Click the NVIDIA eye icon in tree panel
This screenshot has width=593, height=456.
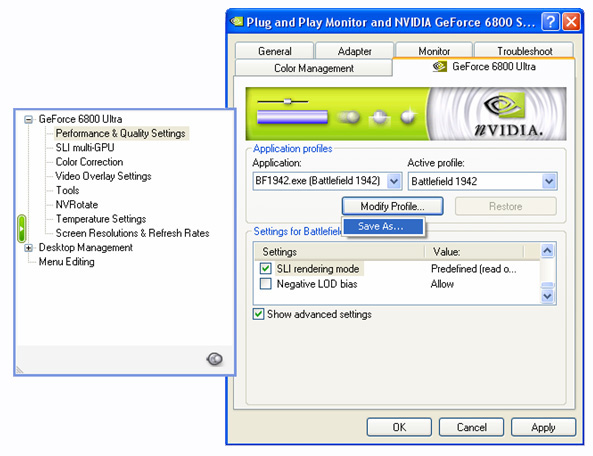pos(214,358)
